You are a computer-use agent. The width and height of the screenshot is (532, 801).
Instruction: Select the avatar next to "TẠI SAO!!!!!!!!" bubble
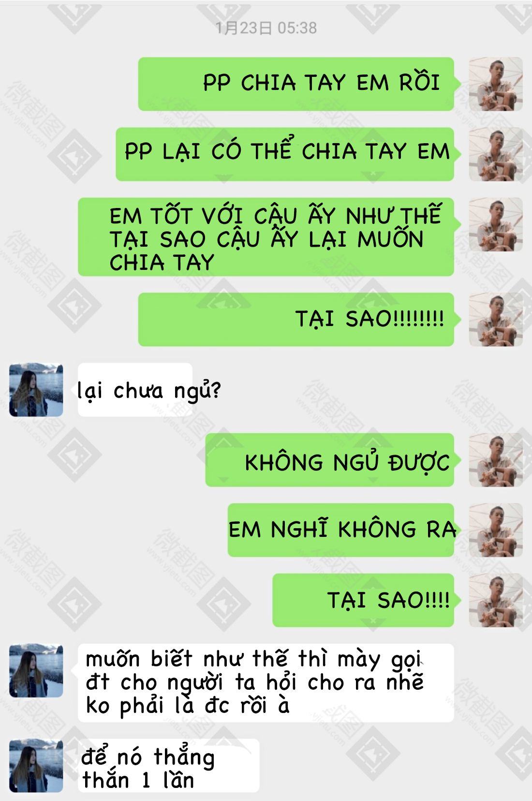click(x=496, y=319)
